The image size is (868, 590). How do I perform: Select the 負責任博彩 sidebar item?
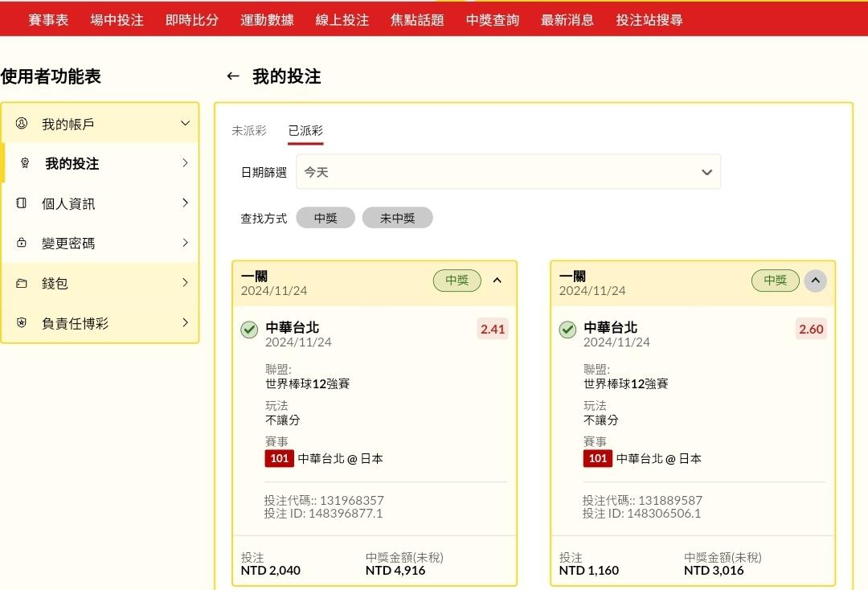coord(100,322)
